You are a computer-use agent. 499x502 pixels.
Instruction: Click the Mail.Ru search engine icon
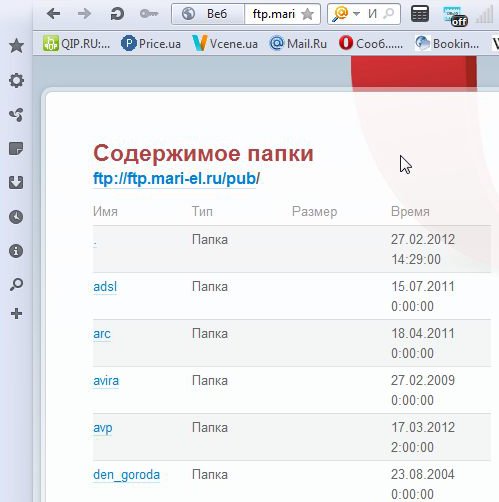pyautogui.click(x=340, y=14)
